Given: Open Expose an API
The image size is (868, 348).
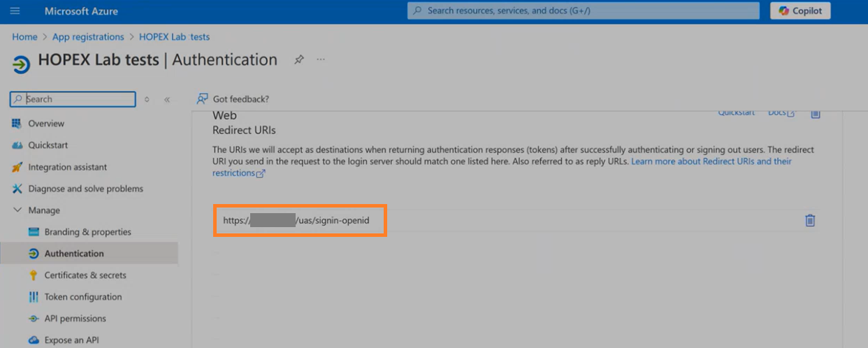Looking at the screenshot, I should point(71,340).
